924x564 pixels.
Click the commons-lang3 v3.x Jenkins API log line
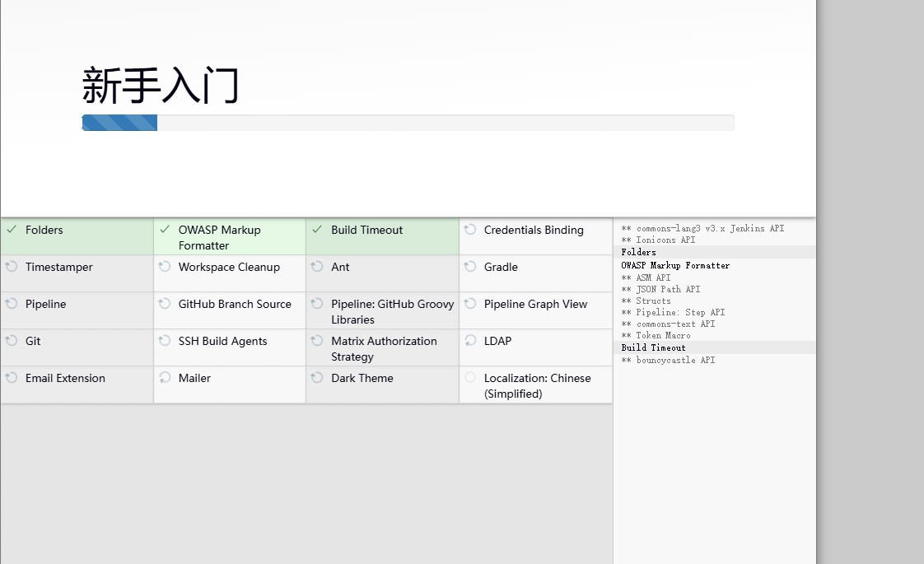tap(702, 228)
